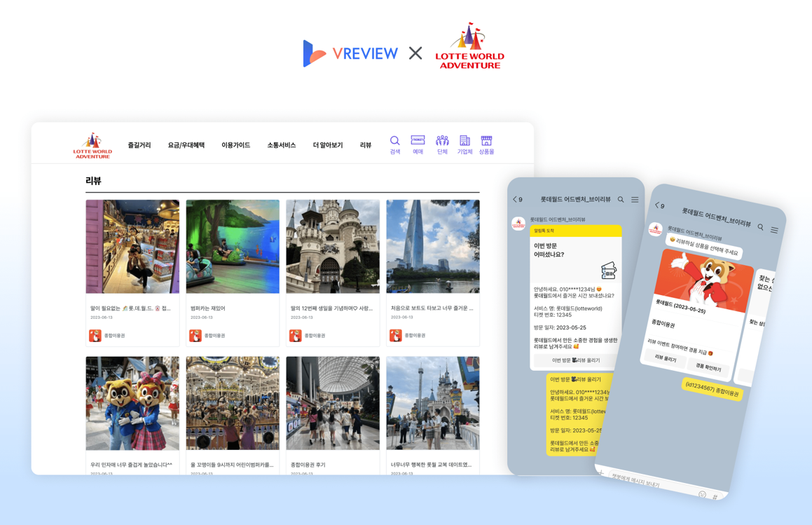This screenshot has height=525, width=812.
Task: Click the Lotte World avatar in the left chat
Action: point(518,224)
